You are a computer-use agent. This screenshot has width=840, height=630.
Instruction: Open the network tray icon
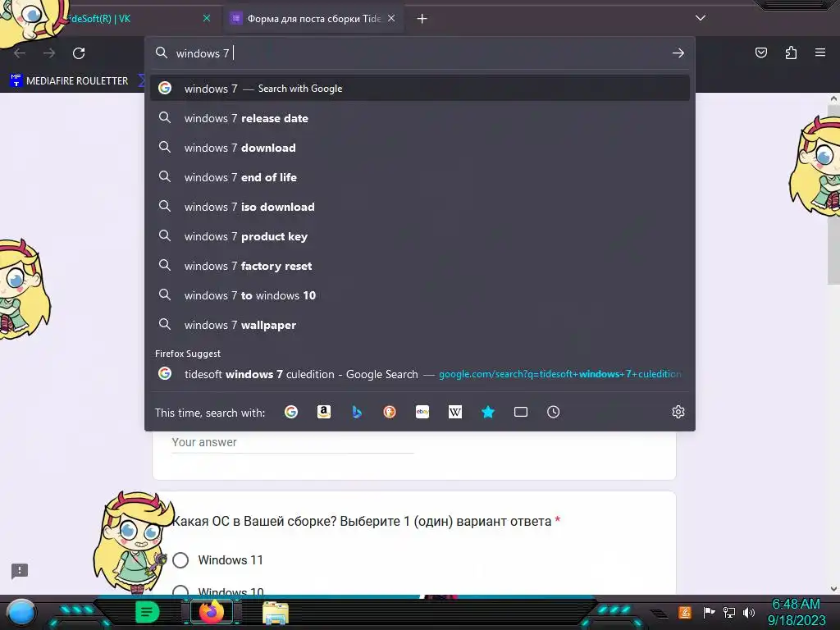[x=729, y=612]
